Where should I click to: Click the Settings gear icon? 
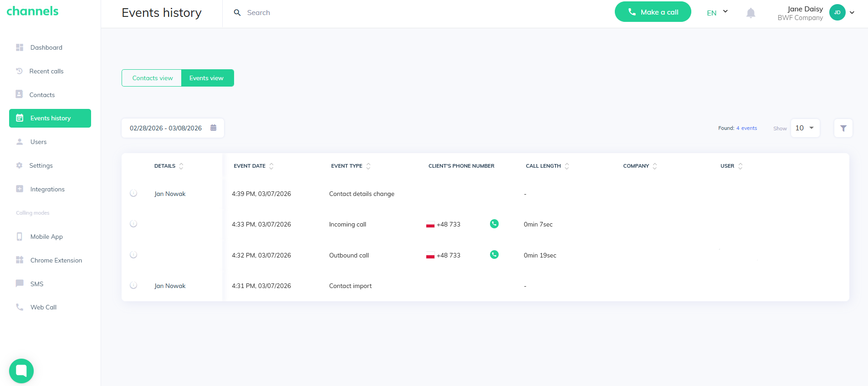pos(19,165)
